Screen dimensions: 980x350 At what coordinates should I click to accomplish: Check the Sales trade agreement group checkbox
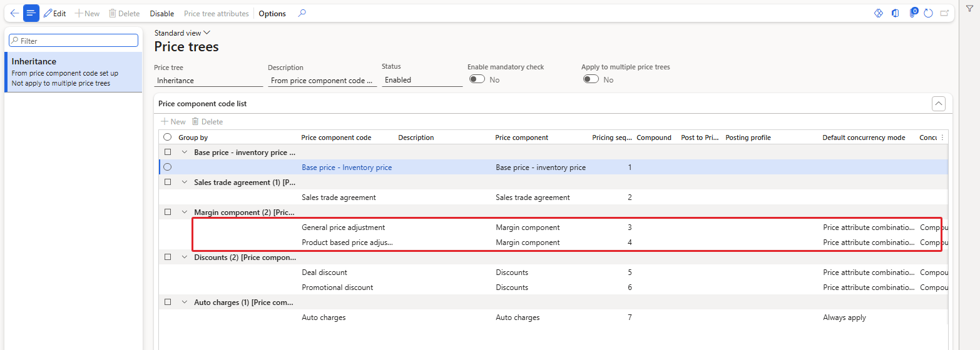pos(167,182)
